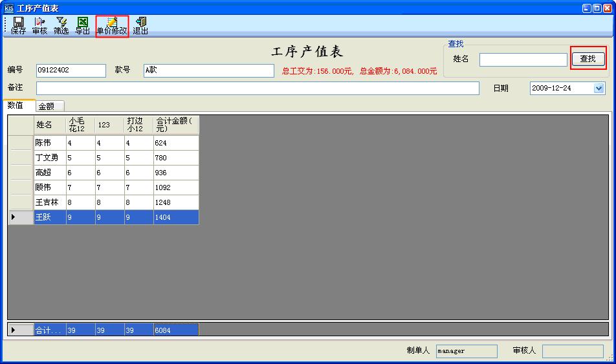Focus the style field containing A款
Image resolution: width=616 pixels, height=364 pixels.
[x=208, y=70]
